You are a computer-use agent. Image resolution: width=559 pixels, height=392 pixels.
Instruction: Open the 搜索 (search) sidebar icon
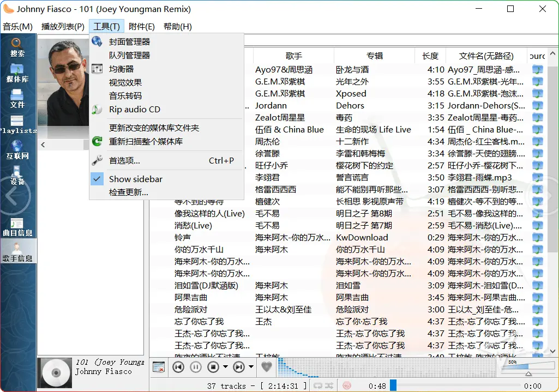click(17, 47)
